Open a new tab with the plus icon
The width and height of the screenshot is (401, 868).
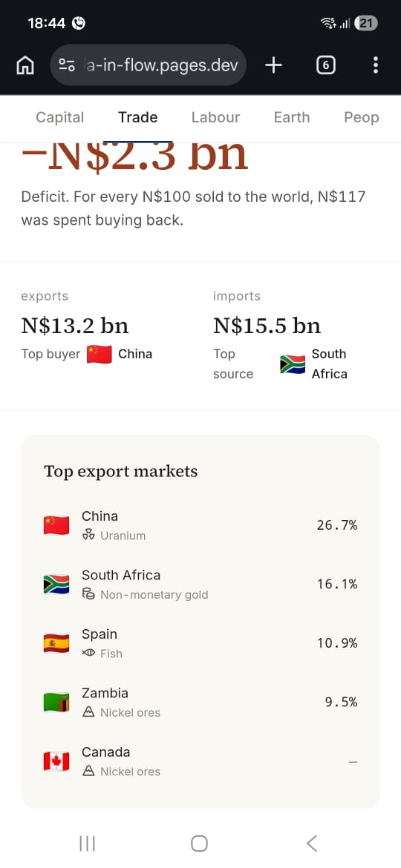point(273,65)
